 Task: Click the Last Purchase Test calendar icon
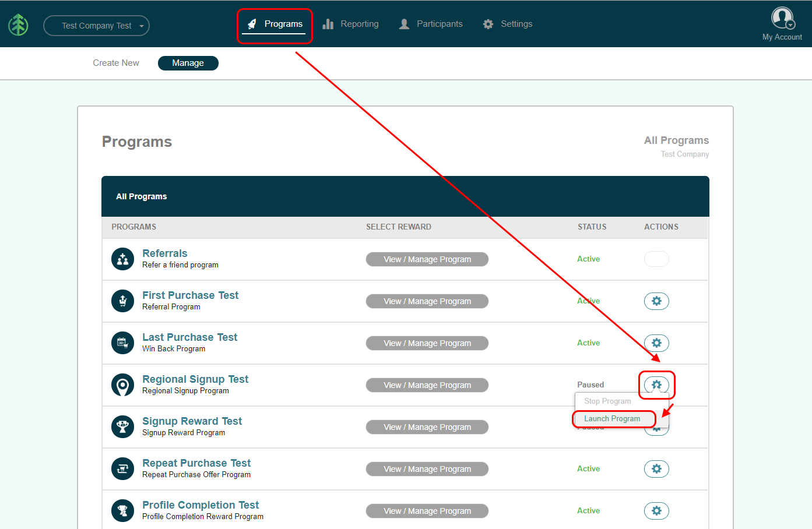pyautogui.click(x=122, y=343)
